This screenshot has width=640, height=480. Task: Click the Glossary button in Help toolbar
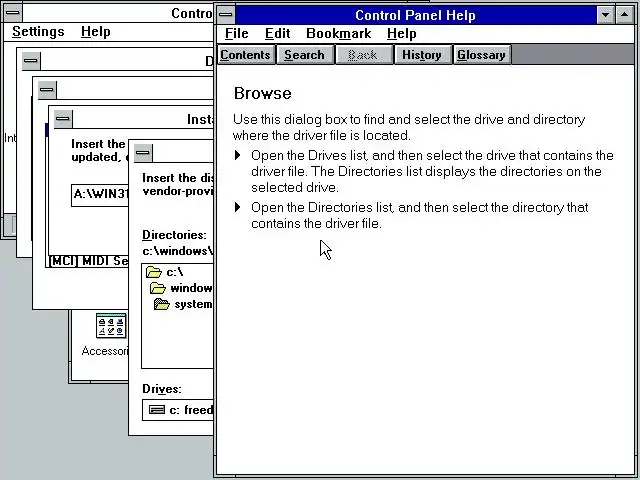point(481,55)
